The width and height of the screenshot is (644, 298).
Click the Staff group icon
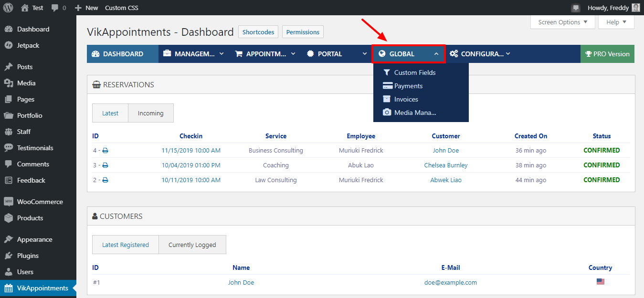(x=9, y=132)
